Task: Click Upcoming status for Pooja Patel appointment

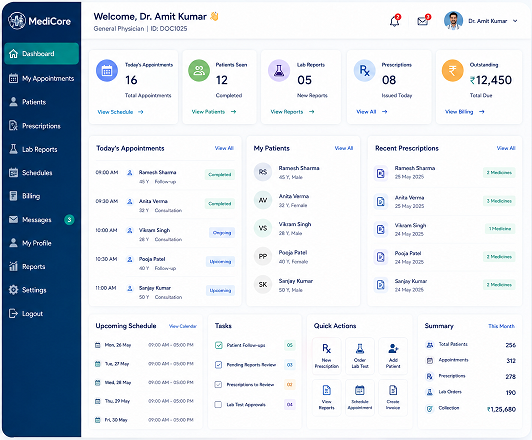Action: pos(220,262)
